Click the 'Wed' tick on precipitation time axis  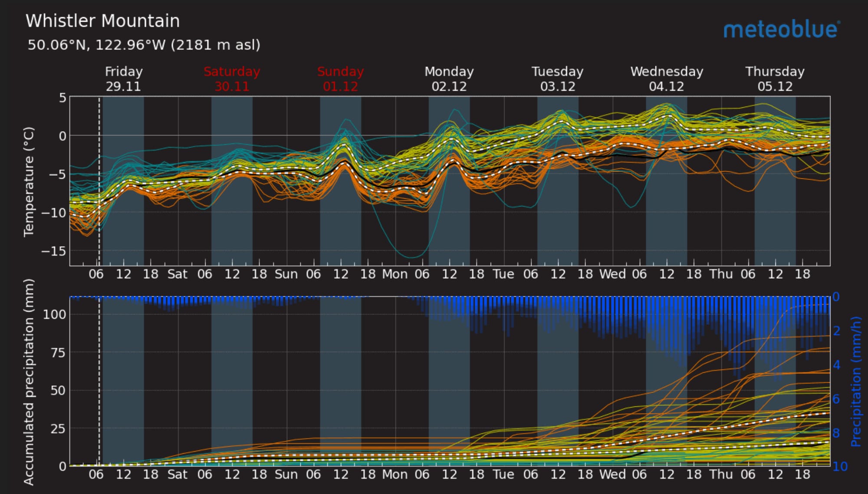coord(612,474)
